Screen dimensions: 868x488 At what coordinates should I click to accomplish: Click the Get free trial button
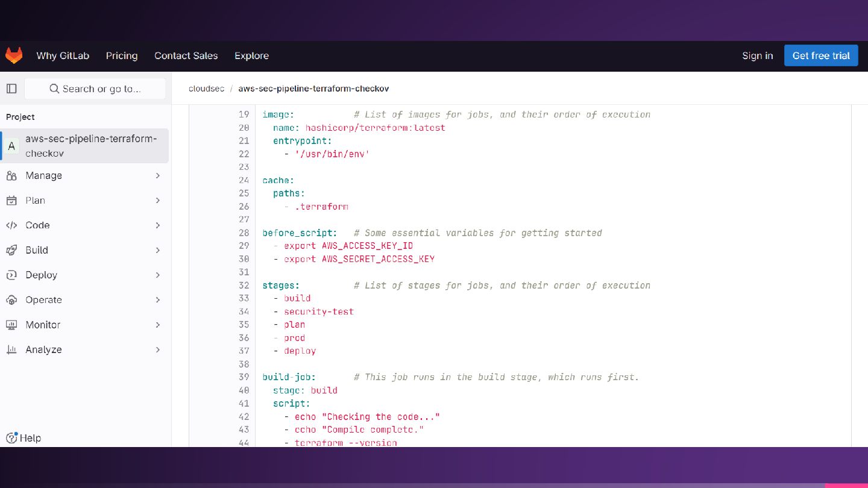pyautogui.click(x=821, y=55)
